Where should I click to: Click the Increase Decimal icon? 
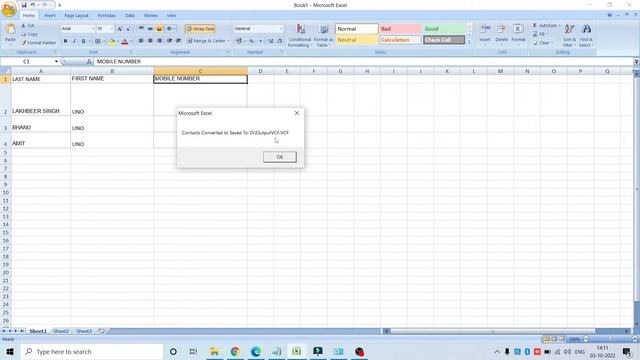pos(271,41)
